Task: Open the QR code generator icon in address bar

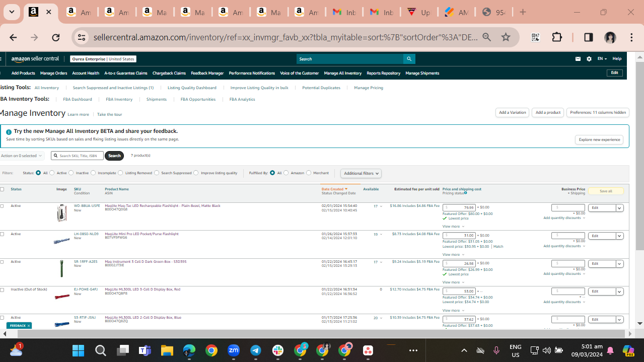Action: click(x=535, y=37)
